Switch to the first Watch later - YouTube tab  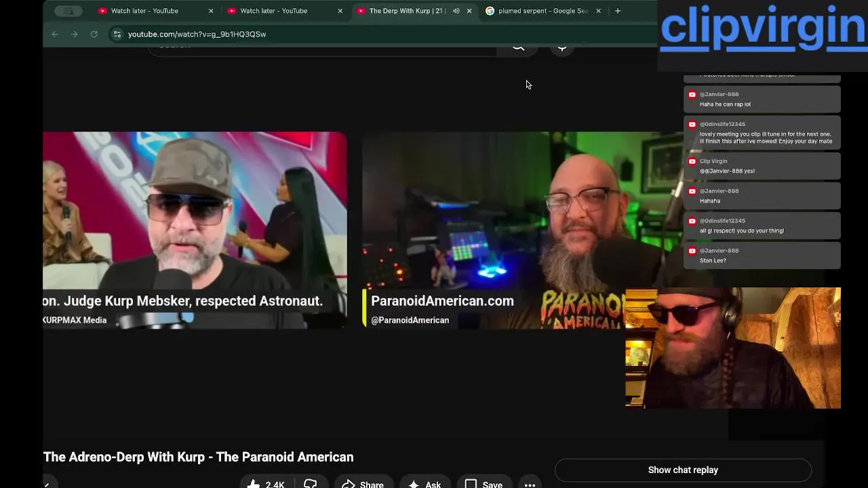[156, 11]
